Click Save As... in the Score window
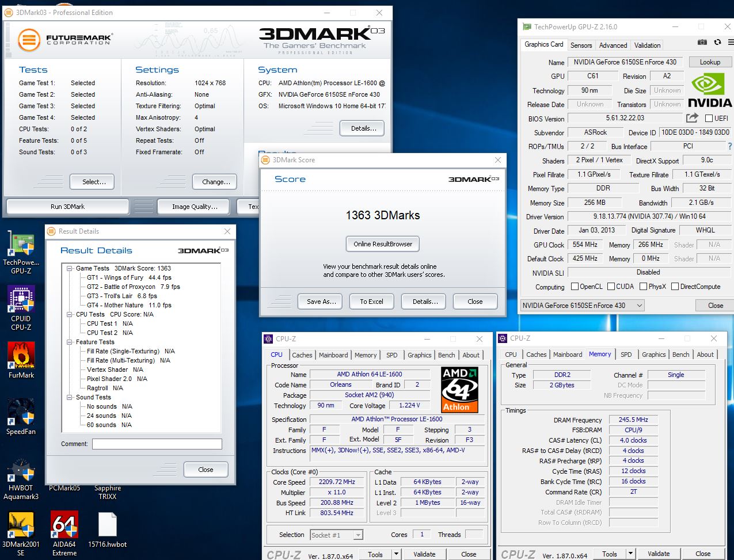 321,302
